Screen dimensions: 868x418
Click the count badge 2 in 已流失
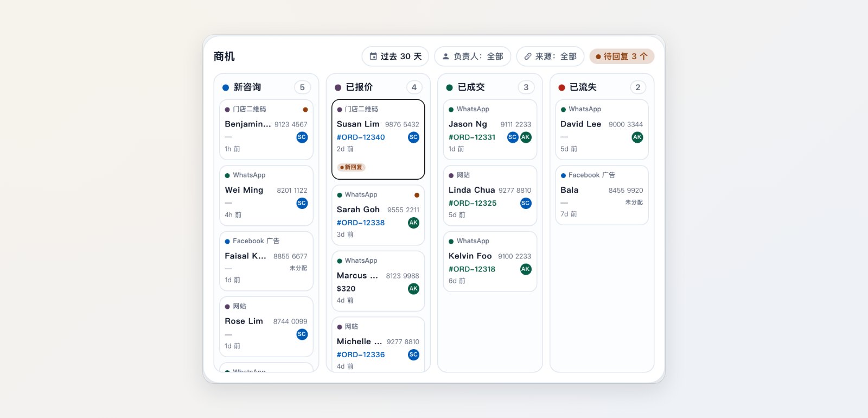coord(638,87)
